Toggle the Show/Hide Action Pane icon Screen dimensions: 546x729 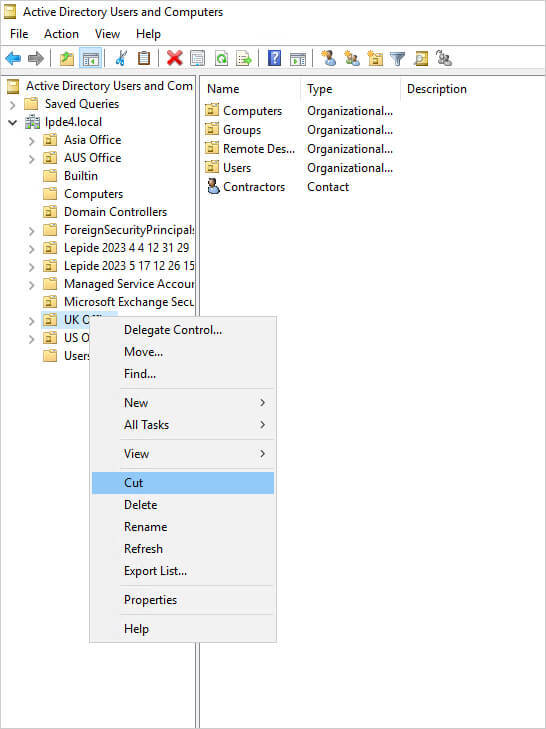click(298, 59)
